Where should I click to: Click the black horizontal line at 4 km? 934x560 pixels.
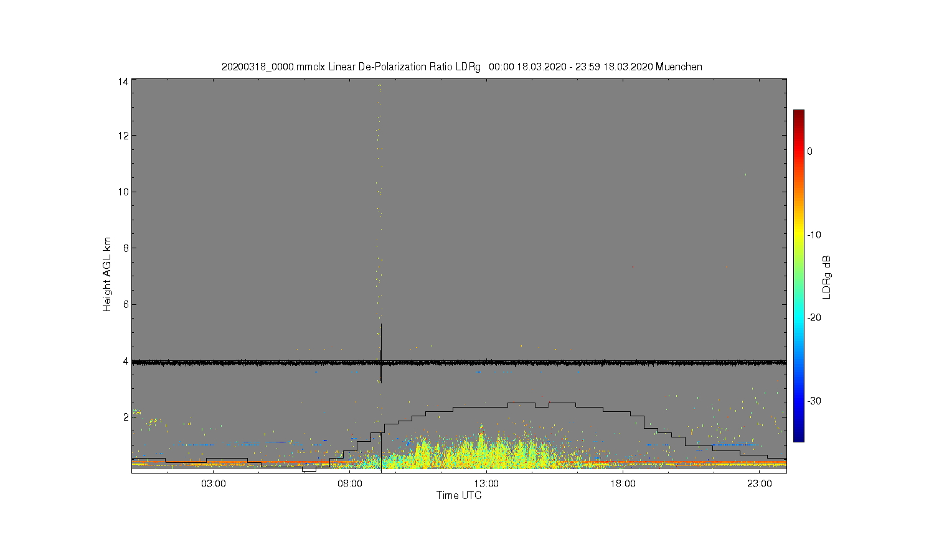tap(459, 362)
